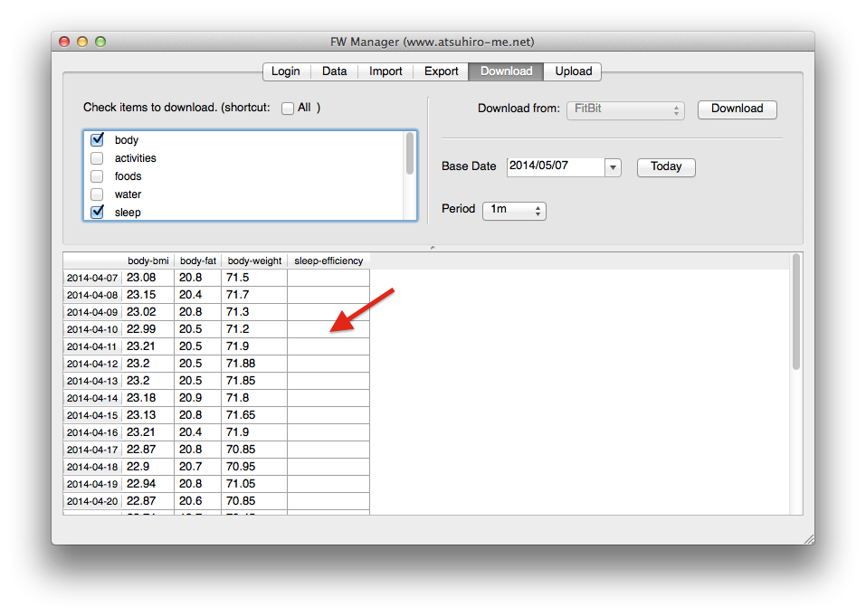
Task: Check the water item
Action: click(97, 194)
